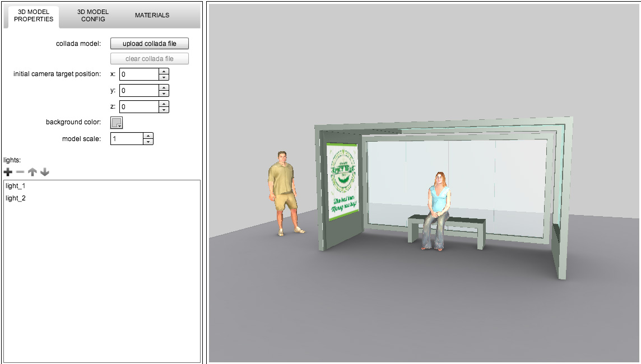Switch to the 3D Model Config tab
This screenshot has width=641, height=364.
click(x=93, y=15)
